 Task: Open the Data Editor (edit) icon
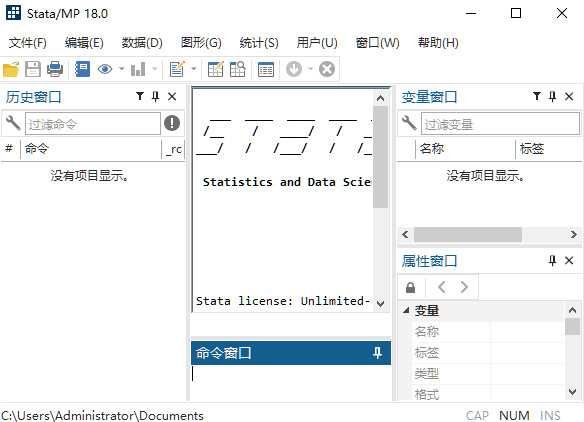click(x=216, y=69)
